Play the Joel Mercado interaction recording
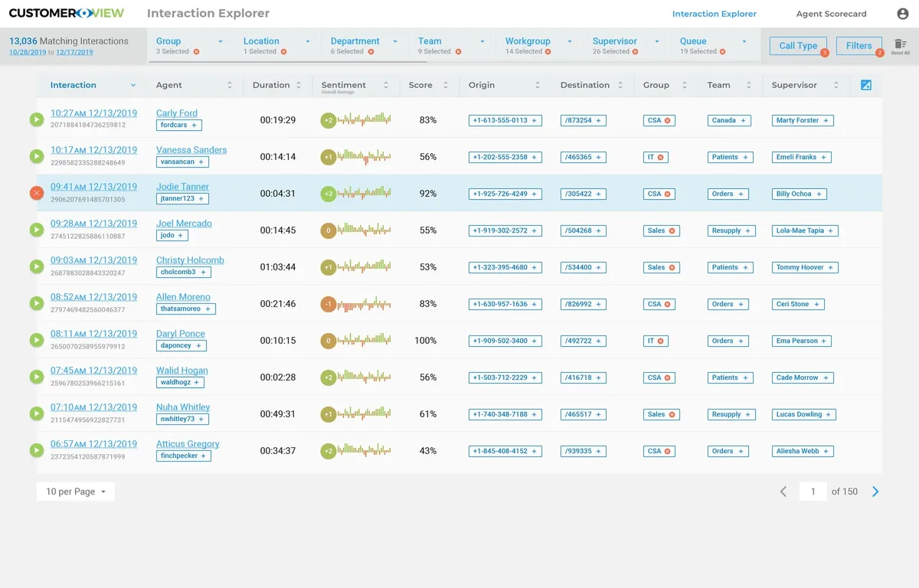Viewport: 919px width, 588px height. [x=36, y=230]
